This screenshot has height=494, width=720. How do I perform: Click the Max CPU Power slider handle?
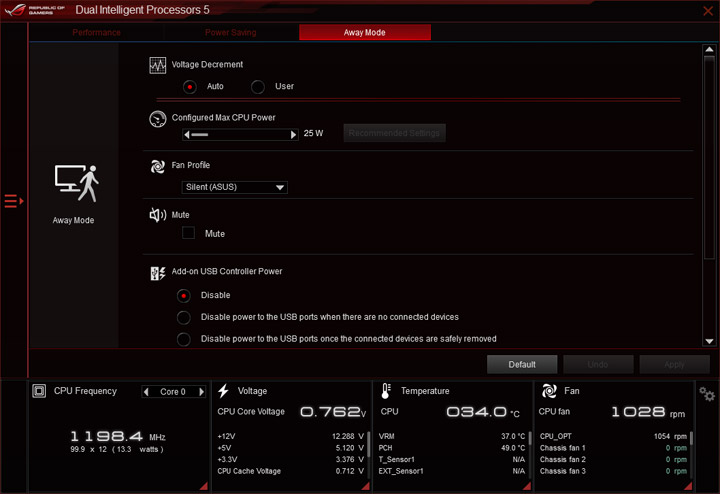point(199,135)
